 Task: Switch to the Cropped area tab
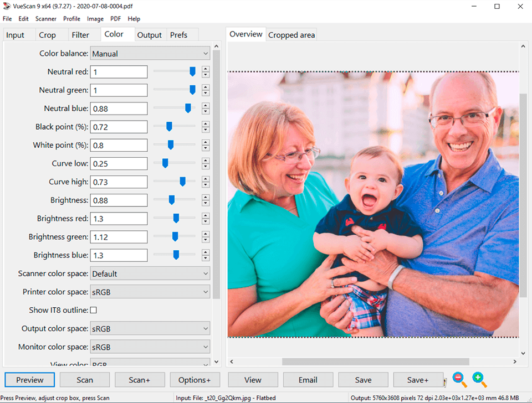(291, 34)
